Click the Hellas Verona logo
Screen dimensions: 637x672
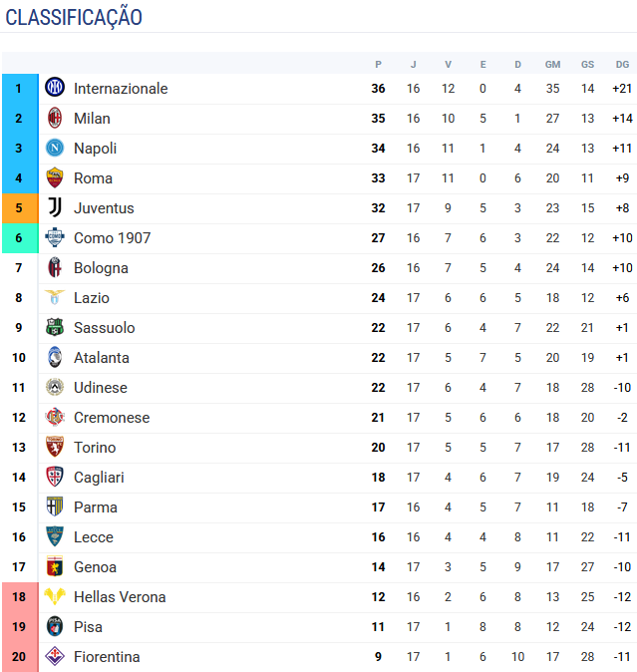pyautogui.click(x=55, y=596)
